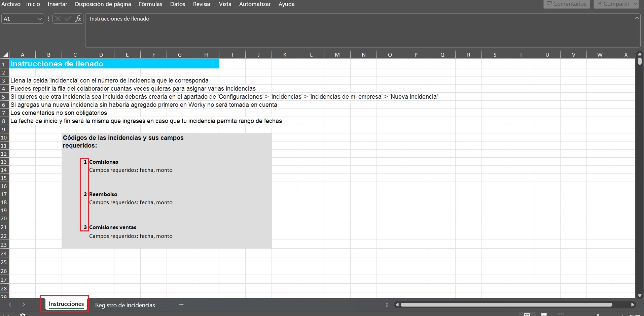The image size is (644, 316).
Task: Collapse the formula bar with chevron
Action: (637, 18)
